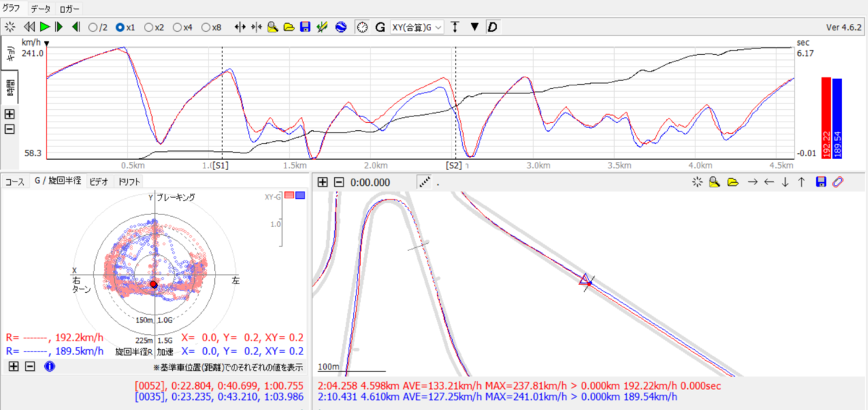Click the plus box left of speed graph
Viewport: 868px width, 410px height.
coord(9,114)
